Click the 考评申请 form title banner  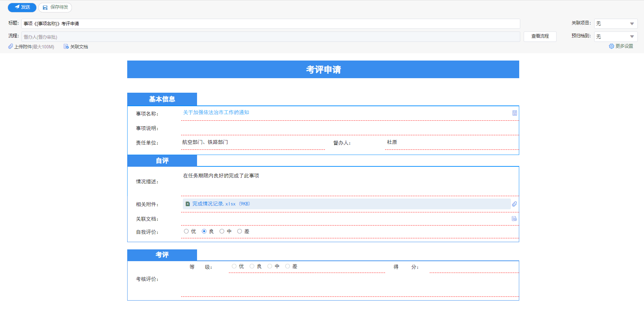(x=323, y=70)
